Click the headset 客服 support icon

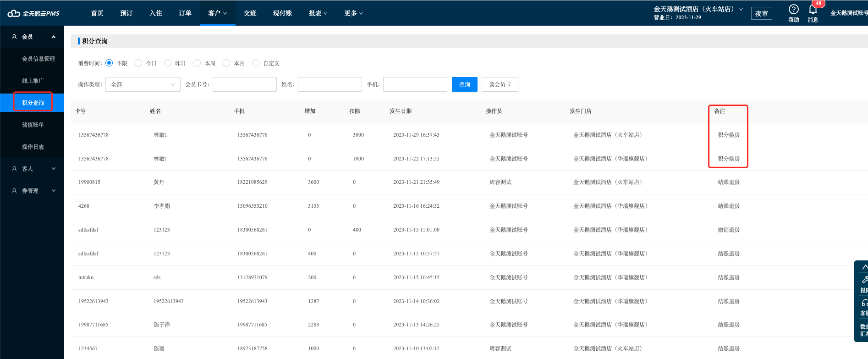pyautogui.click(x=864, y=303)
